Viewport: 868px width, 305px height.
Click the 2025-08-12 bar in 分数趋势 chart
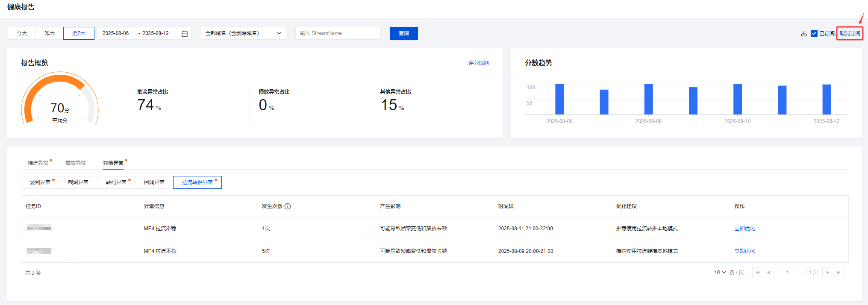[827, 100]
